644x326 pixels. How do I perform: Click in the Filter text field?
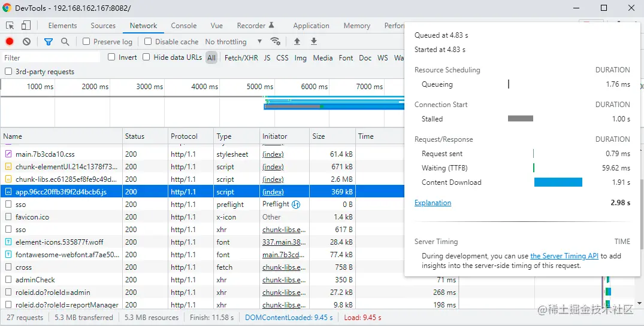pyautogui.click(x=50, y=57)
